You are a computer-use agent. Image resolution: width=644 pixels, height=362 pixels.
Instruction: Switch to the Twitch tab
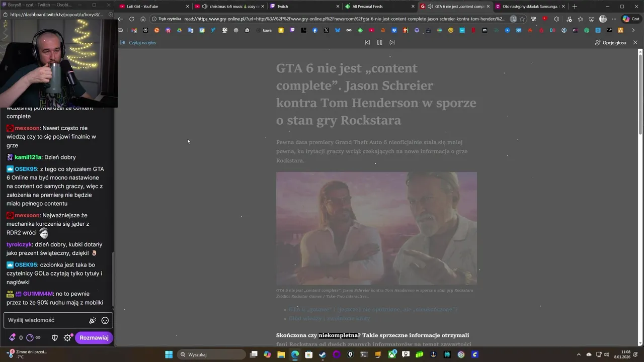click(x=304, y=7)
